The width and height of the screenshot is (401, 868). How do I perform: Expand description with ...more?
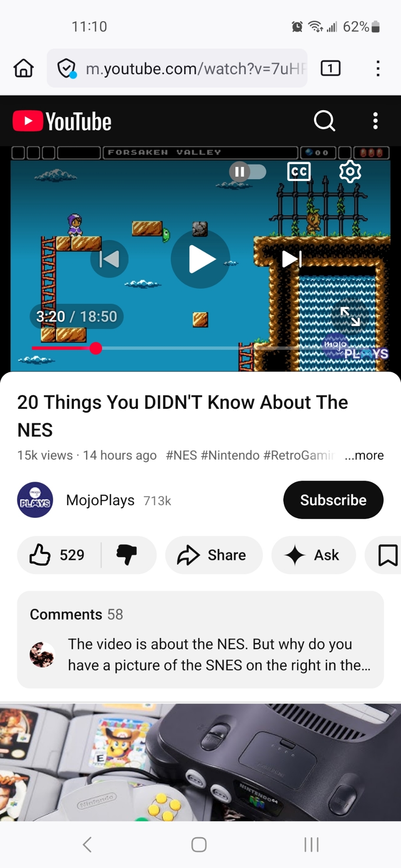click(x=364, y=455)
